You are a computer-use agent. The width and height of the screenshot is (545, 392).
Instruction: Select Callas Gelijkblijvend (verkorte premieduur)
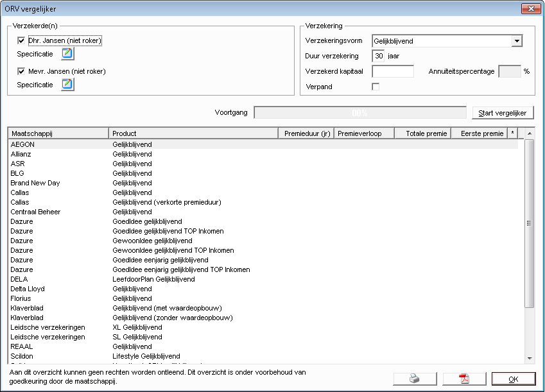coord(263,202)
